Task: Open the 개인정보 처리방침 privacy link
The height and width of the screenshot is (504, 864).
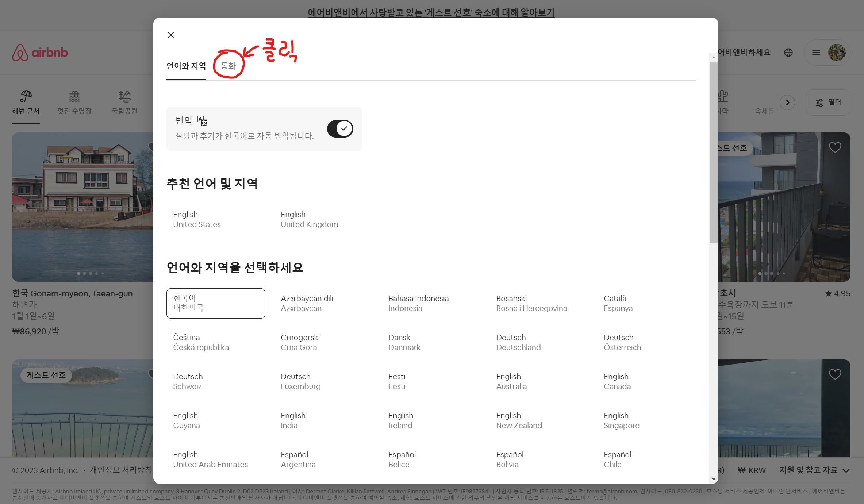Action: [121, 470]
